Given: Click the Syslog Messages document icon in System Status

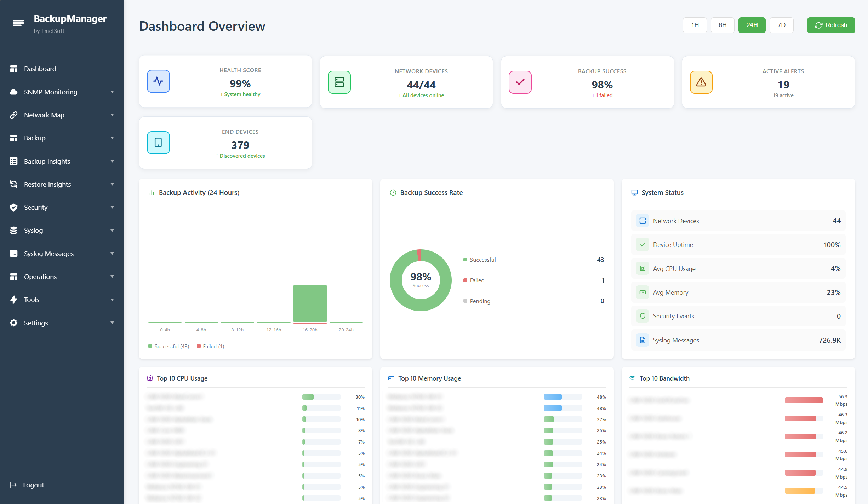Looking at the screenshot, I should coord(643,340).
